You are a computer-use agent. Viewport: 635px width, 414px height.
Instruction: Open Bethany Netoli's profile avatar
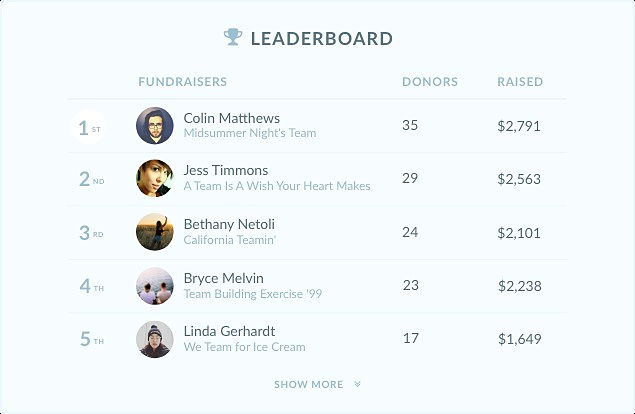point(155,232)
